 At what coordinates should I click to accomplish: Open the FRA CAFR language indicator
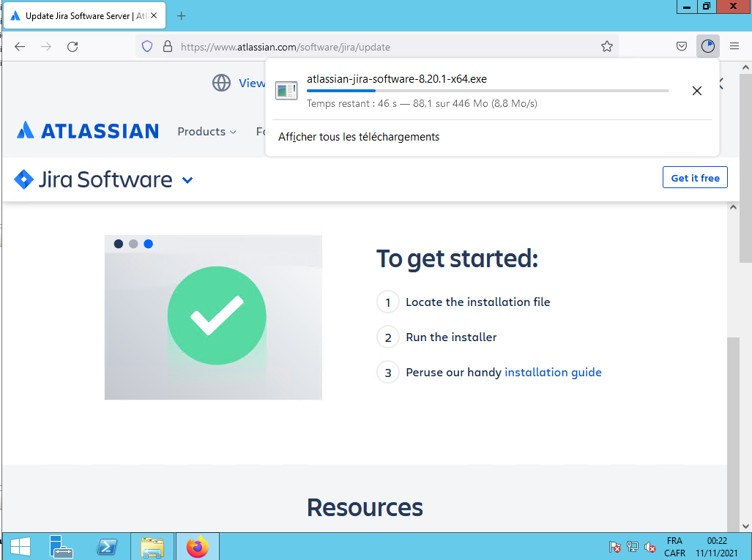[x=675, y=547]
